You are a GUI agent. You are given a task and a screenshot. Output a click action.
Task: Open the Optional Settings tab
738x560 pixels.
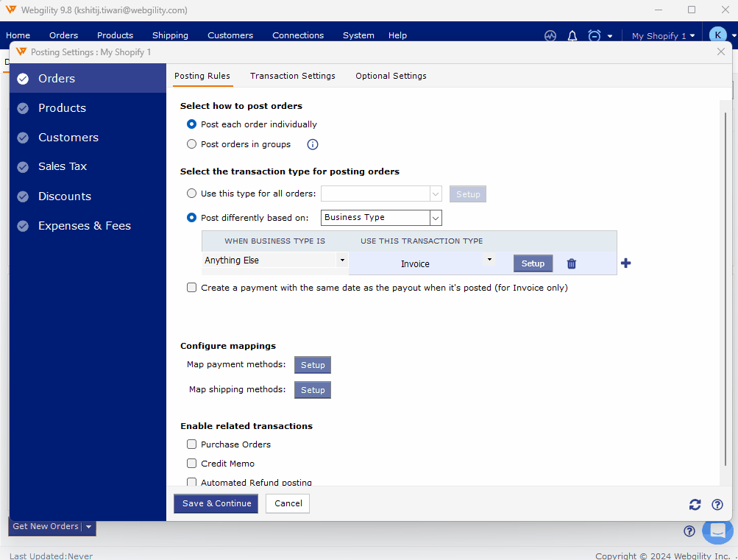pyautogui.click(x=391, y=76)
